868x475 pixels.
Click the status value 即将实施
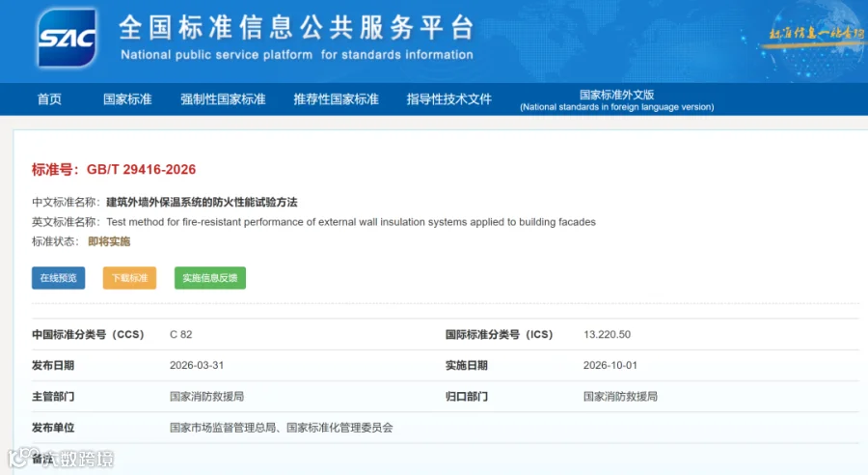(x=109, y=241)
